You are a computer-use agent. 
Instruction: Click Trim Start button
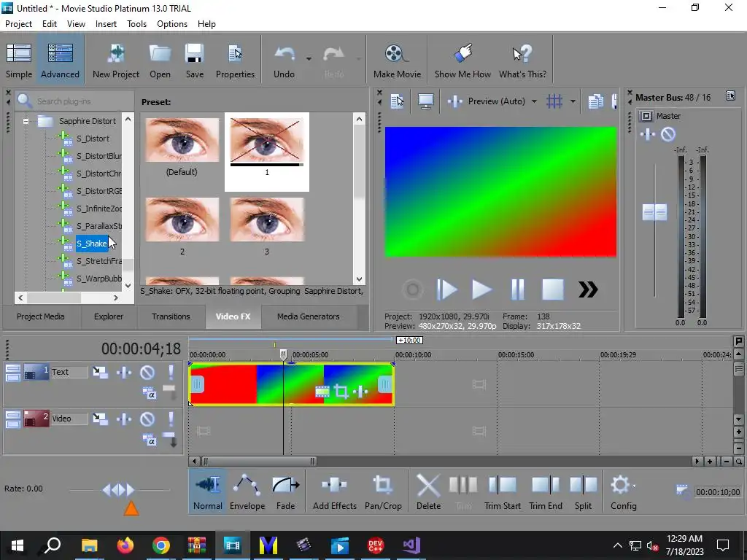[502, 492]
